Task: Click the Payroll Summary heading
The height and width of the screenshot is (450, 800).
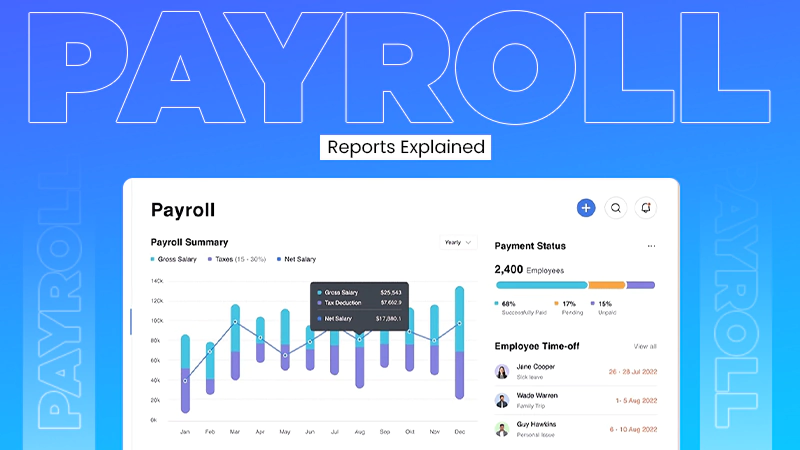Action: pyautogui.click(x=189, y=242)
